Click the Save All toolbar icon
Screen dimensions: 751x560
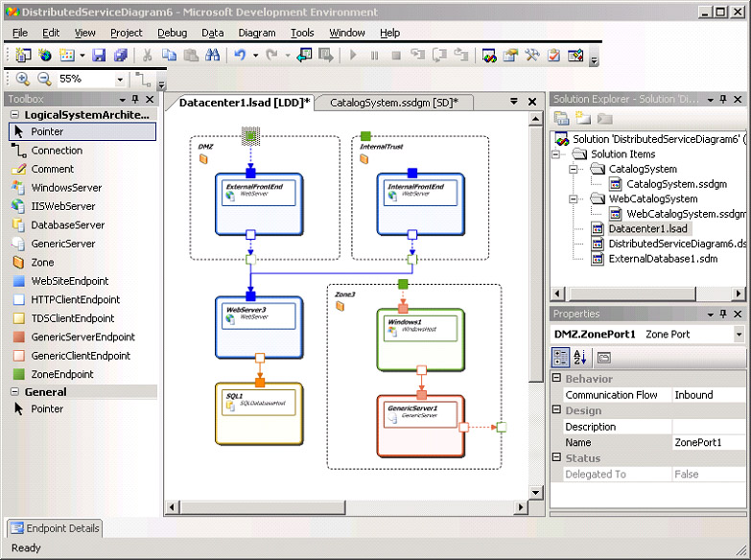[120, 55]
